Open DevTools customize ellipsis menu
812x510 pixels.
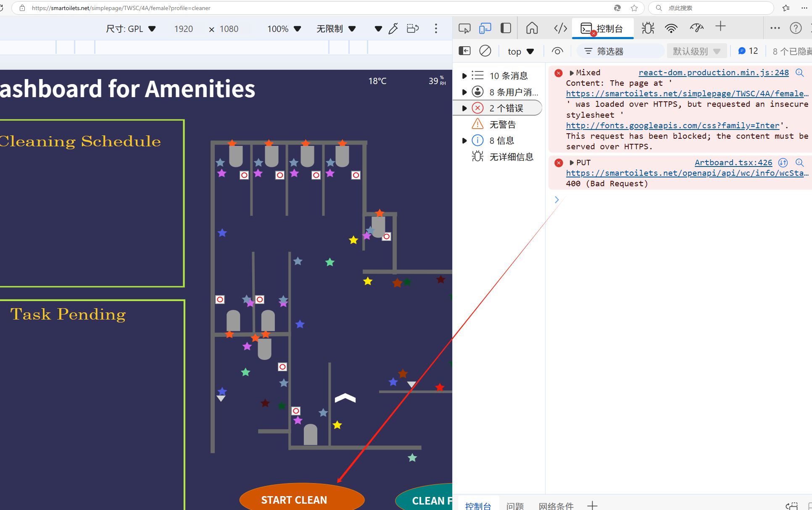point(775,28)
